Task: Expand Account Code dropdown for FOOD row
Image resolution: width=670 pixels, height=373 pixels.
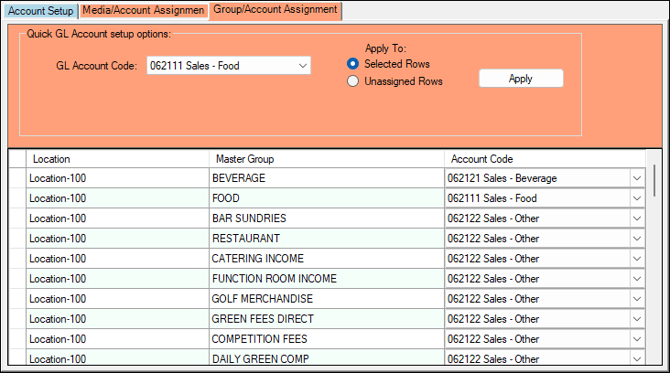Action: point(637,198)
